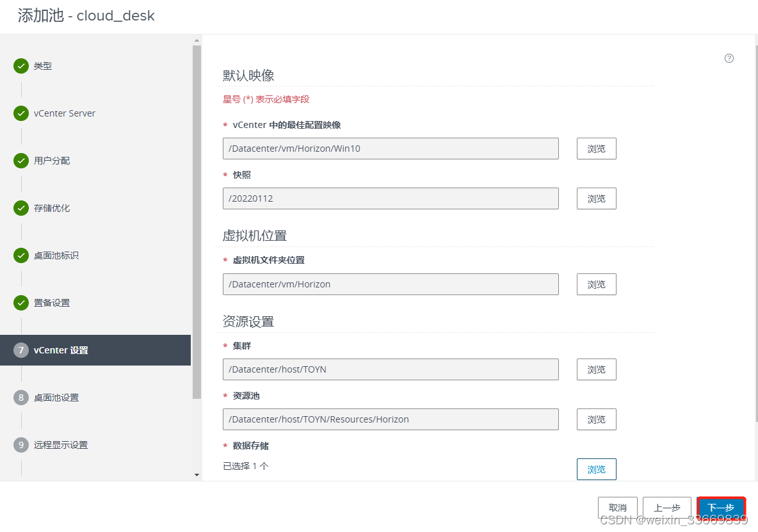Click the /Datacenter/vm/Horizon folder location field
The width and height of the screenshot is (758, 532).
click(x=391, y=284)
